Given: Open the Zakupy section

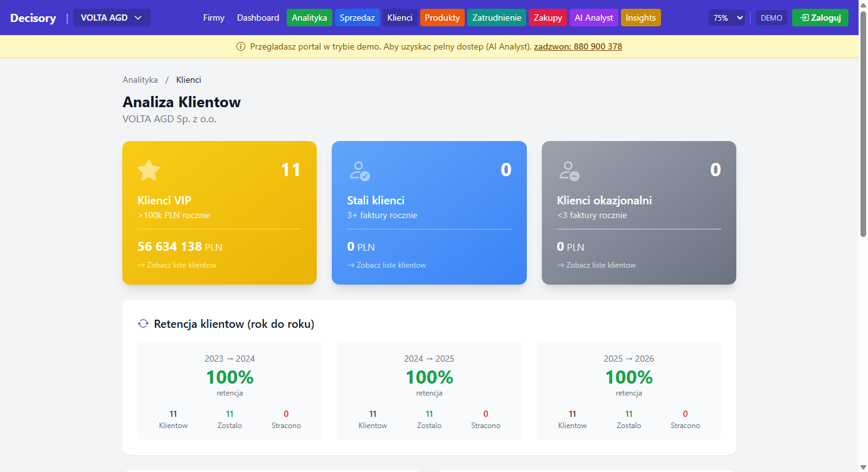Looking at the screenshot, I should (x=548, y=18).
